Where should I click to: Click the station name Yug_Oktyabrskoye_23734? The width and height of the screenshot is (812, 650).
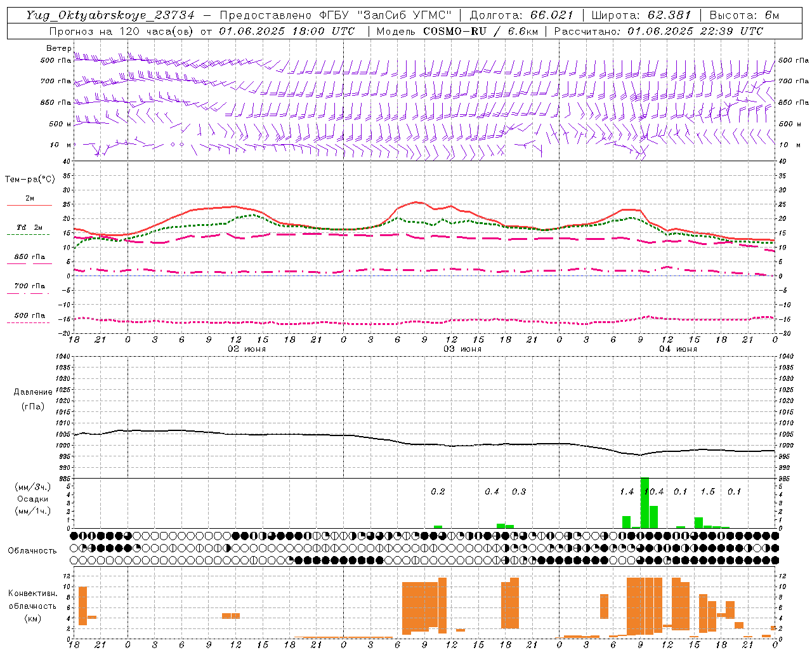[110, 15]
